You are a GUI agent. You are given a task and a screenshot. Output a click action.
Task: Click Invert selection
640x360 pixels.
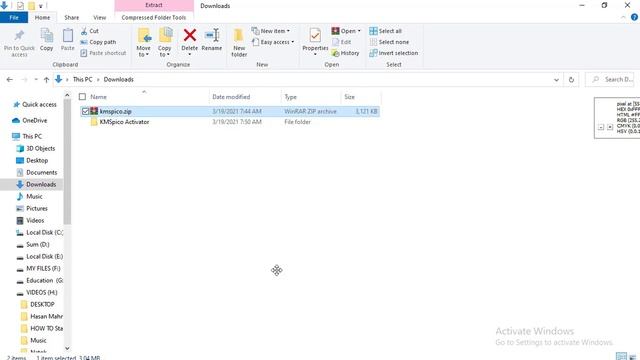pos(393,53)
